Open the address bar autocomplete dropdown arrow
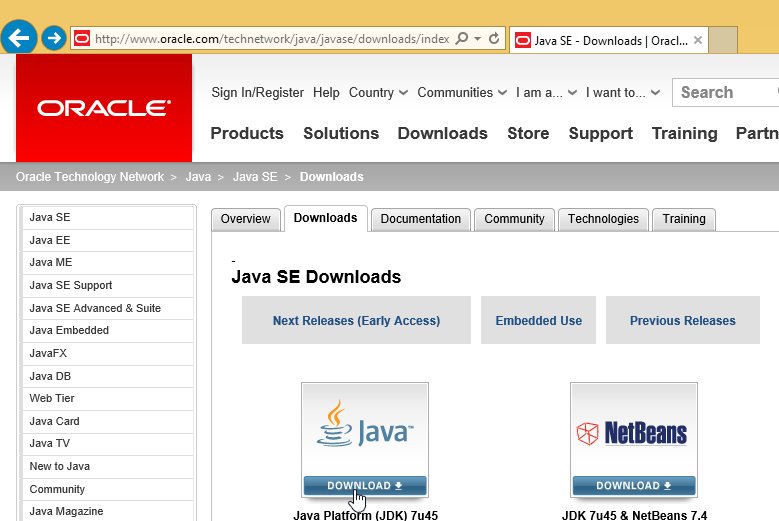 pyautogui.click(x=477, y=38)
